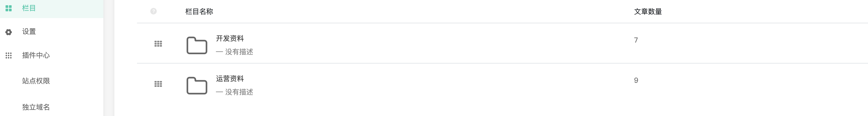Click the folder icon beside 开发资料
868x116 pixels.
pyautogui.click(x=197, y=45)
